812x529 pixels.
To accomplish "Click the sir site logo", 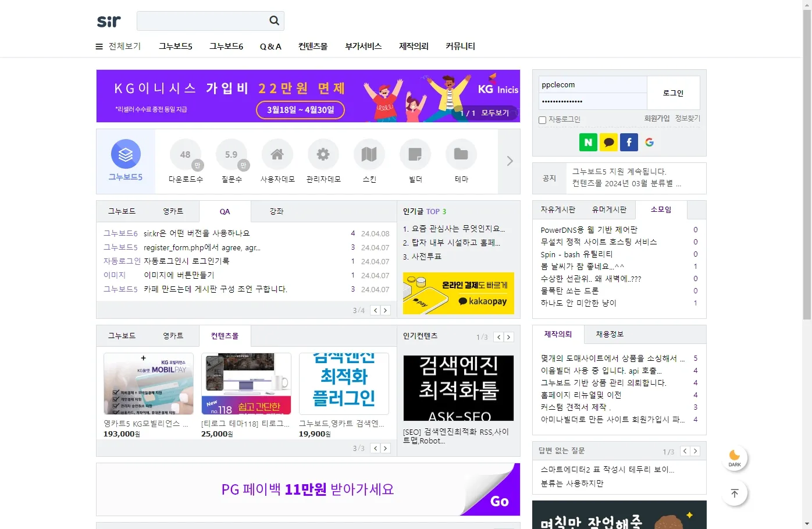I will click(x=109, y=22).
